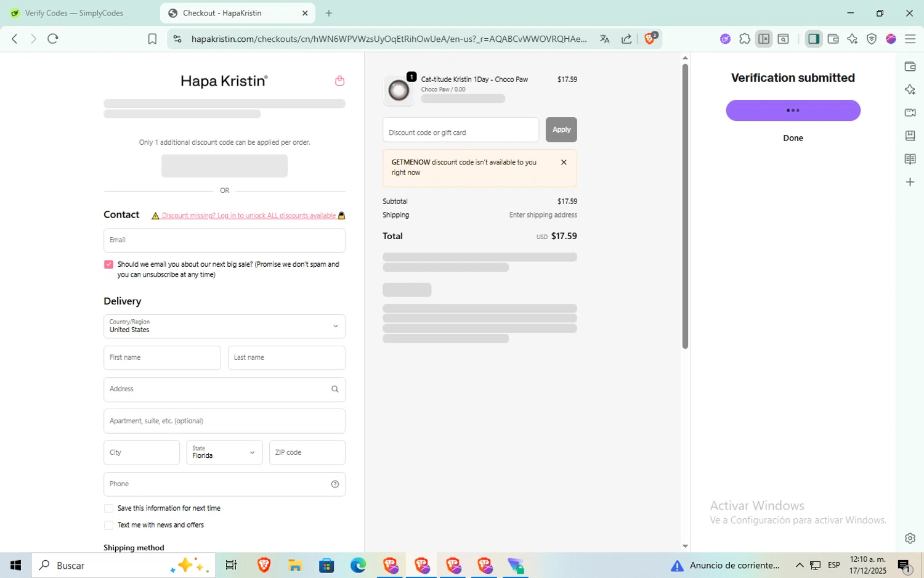This screenshot has height=578, width=924.
Task: Open Brave Talk camera icon in sidebar
Action: 910,113
